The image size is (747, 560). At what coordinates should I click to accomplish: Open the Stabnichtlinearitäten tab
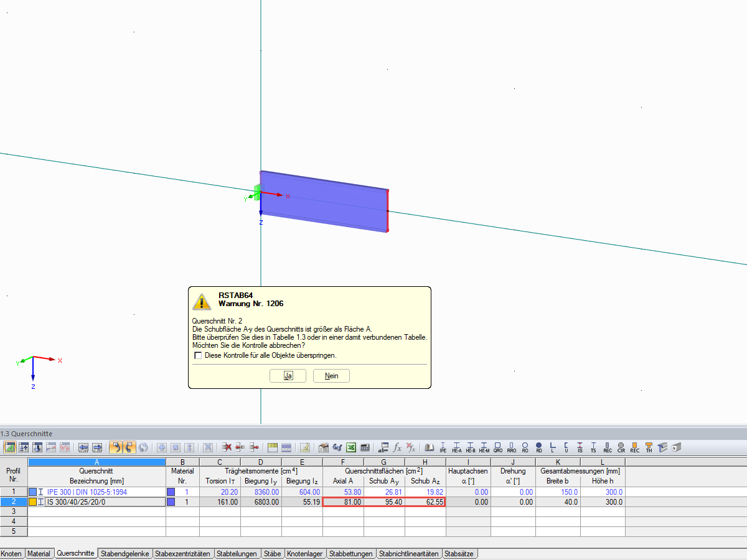click(409, 553)
